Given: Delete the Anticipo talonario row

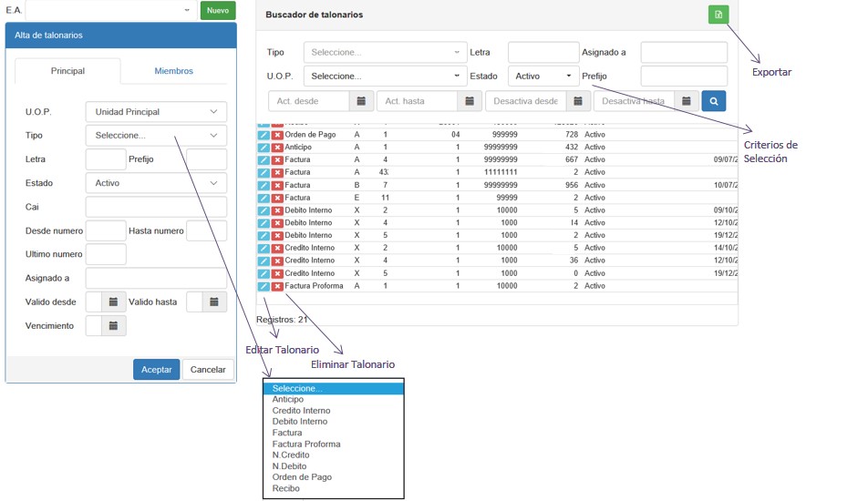Looking at the screenshot, I should coord(277,147).
